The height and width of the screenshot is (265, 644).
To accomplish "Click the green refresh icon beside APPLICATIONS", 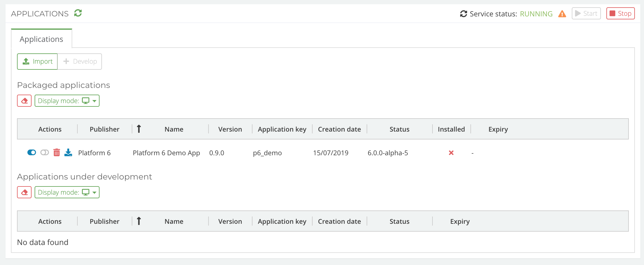I will (x=78, y=13).
